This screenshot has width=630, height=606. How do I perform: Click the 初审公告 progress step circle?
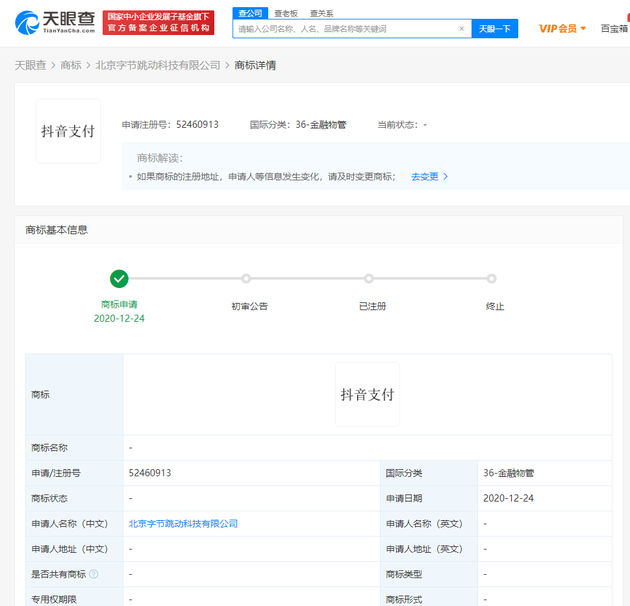point(246,278)
